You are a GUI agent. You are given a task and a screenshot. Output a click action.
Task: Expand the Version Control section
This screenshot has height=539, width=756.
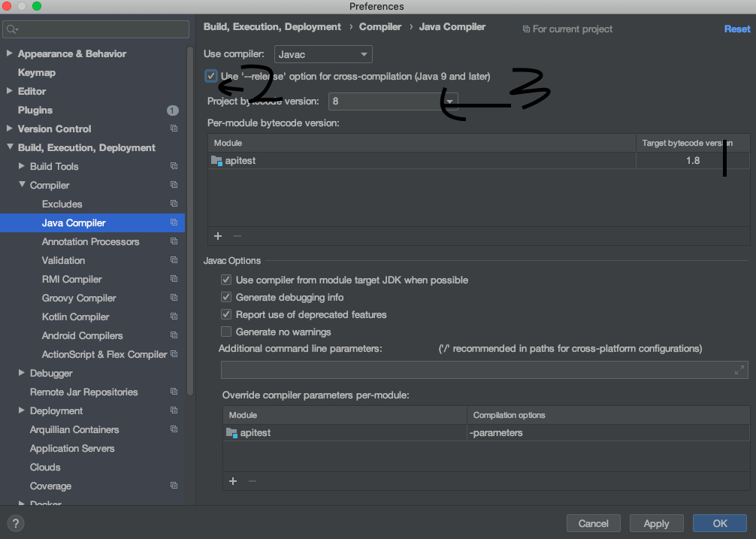[x=9, y=129]
